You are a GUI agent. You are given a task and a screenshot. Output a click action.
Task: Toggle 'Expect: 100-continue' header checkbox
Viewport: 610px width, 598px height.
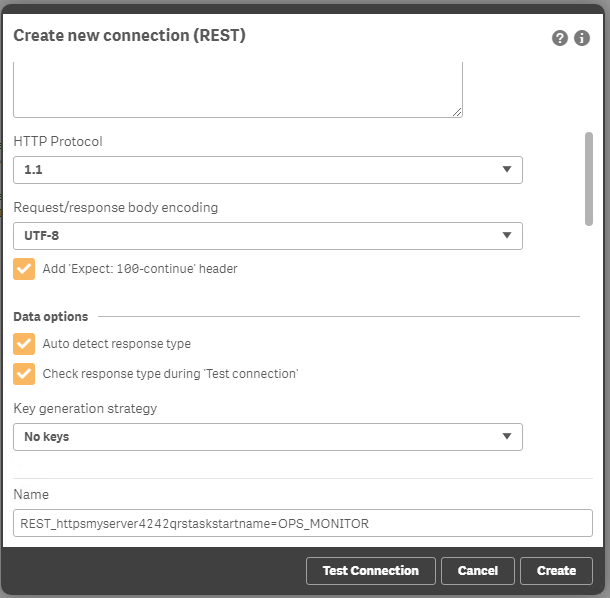[x=24, y=269]
